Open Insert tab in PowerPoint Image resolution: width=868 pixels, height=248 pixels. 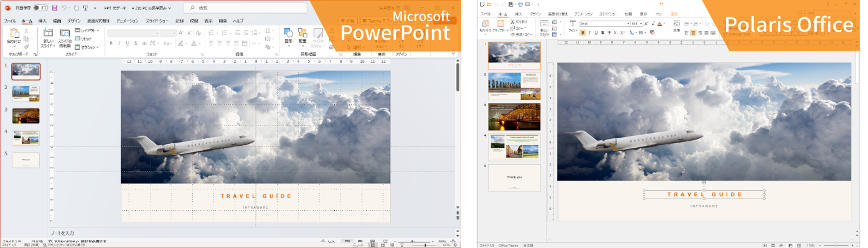coord(42,21)
